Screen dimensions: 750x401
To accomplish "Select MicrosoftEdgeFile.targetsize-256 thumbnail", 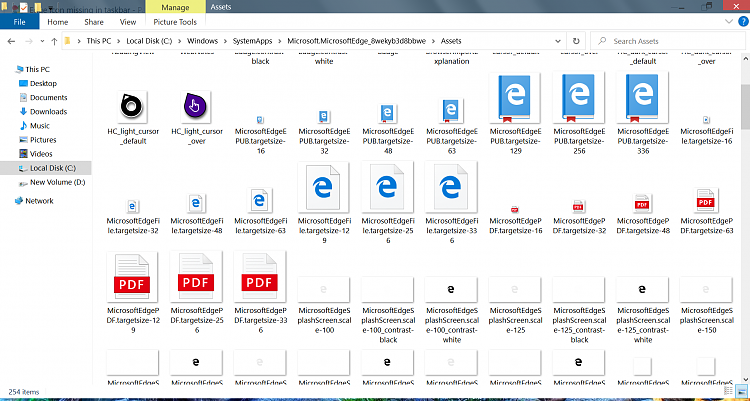I will (x=387, y=187).
